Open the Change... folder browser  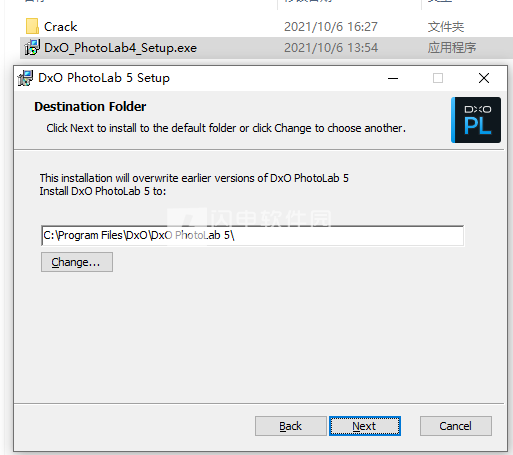click(77, 262)
